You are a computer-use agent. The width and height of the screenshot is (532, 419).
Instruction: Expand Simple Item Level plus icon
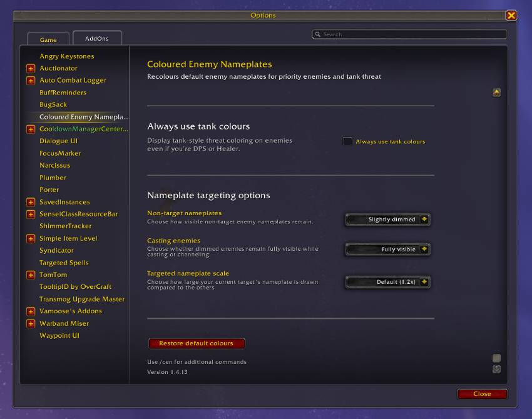click(x=31, y=239)
